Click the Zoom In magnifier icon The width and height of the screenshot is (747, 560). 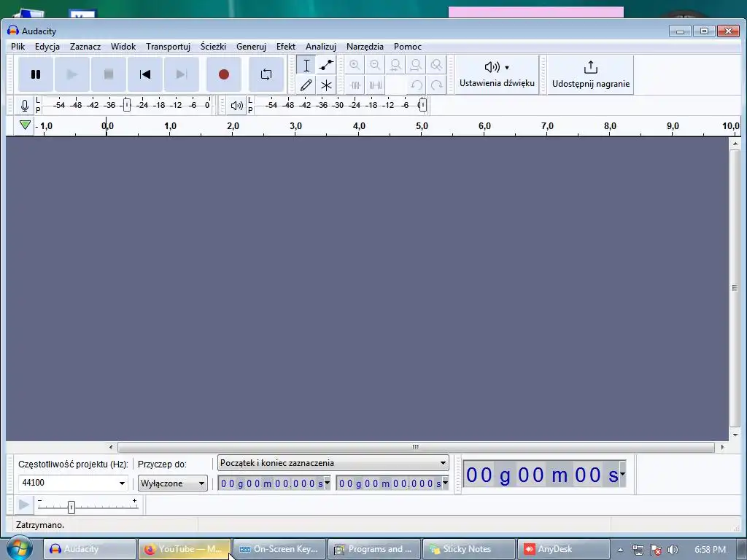(355, 65)
